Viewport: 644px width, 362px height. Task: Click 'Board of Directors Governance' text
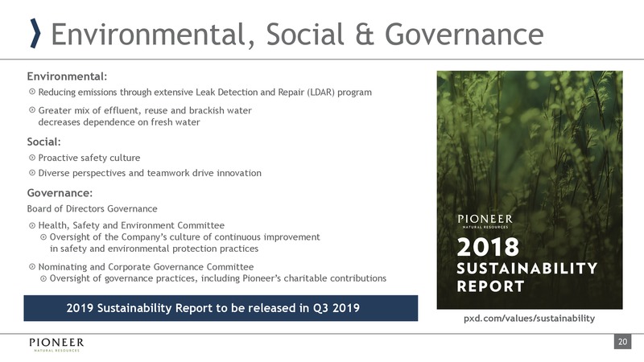click(92, 209)
